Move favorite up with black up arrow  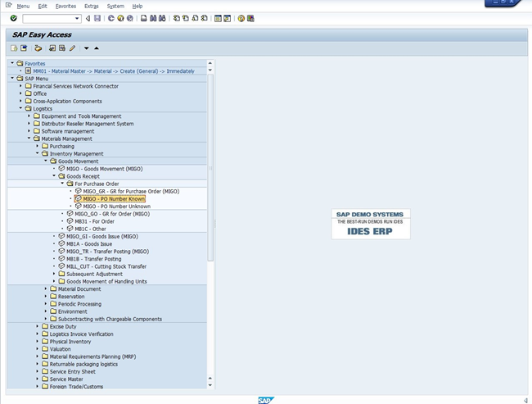pos(97,48)
